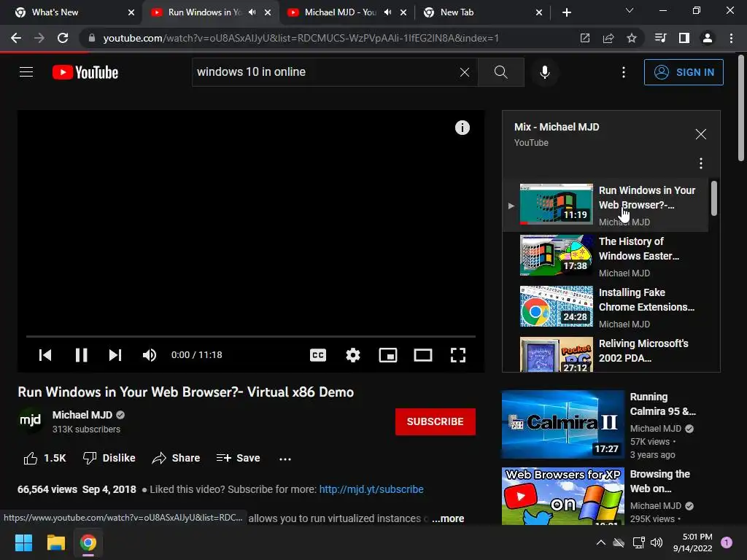
Task: Open player settings gear
Action: click(353, 355)
